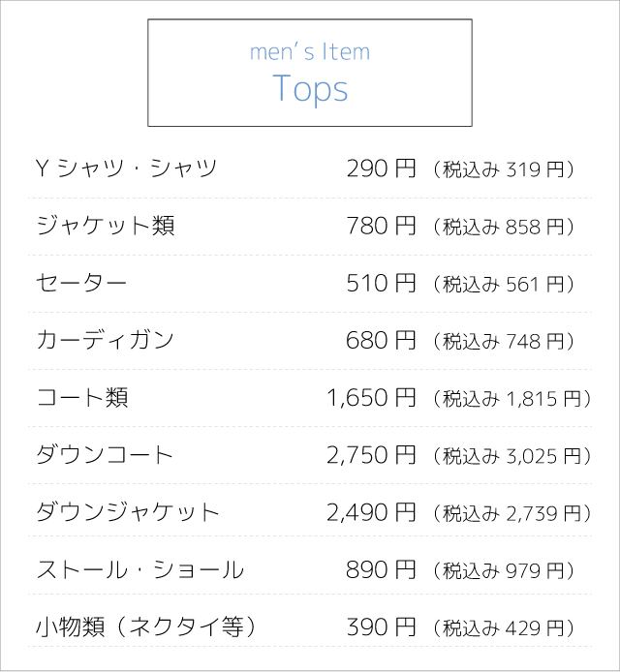Click the tax-included 3,025 円 note
Image resolution: width=620 pixels, height=672 pixels.
point(513,455)
